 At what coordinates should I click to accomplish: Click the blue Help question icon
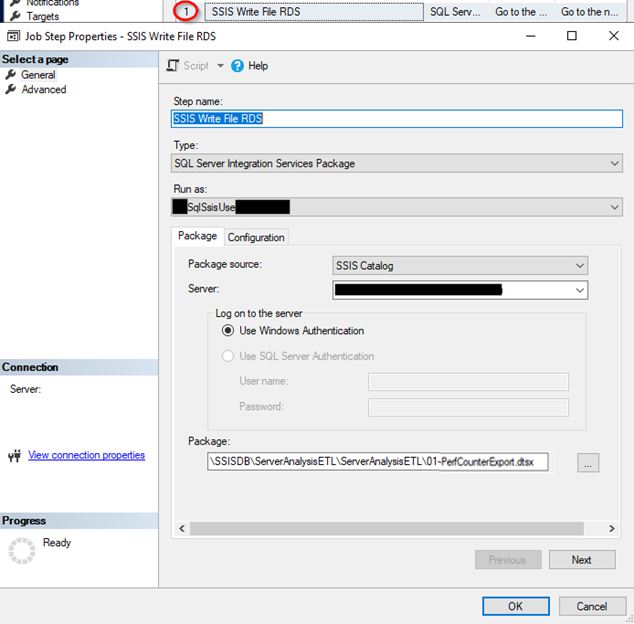[237, 66]
